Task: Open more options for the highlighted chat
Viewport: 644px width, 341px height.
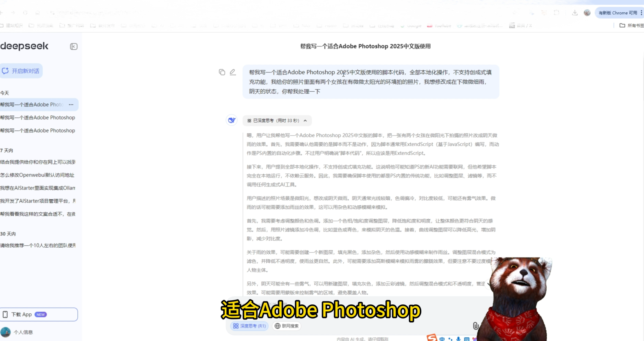Action: coord(71,105)
